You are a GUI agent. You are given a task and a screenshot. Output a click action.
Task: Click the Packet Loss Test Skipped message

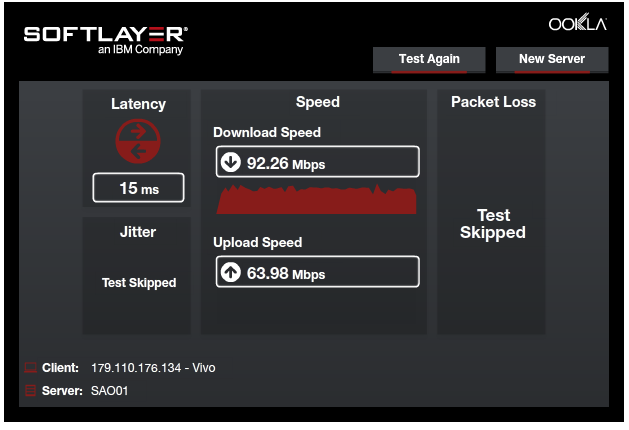pyautogui.click(x=492, y=224)
